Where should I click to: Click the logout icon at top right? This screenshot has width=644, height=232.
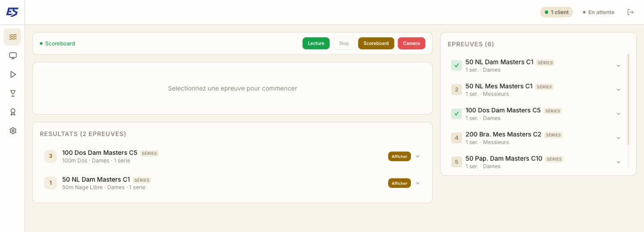tap(630, 12)
